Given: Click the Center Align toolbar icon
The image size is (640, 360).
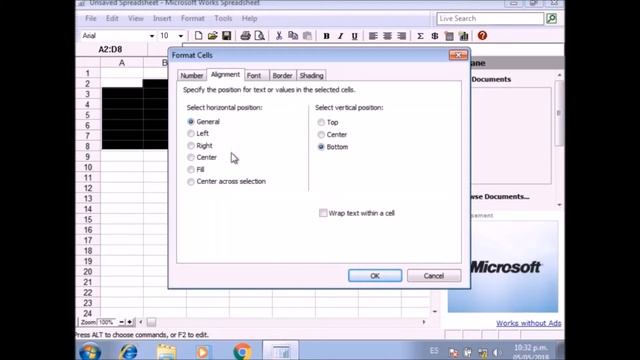Looking at the screenshot, I should tap(387, 36).
